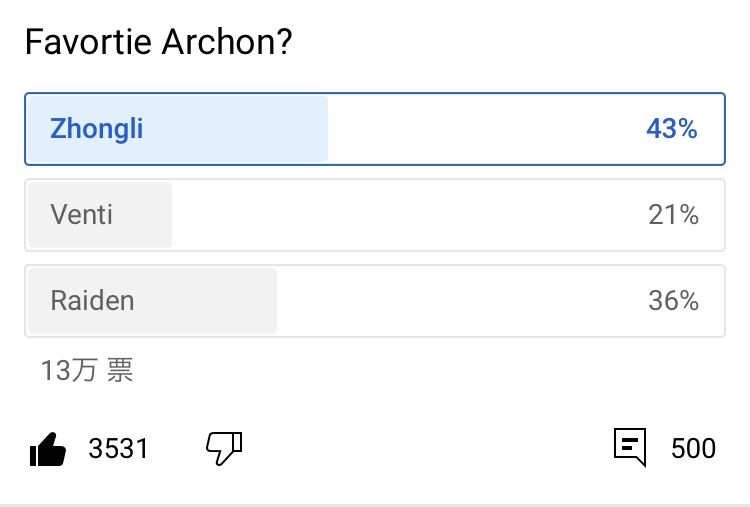Click the thumbs-up like icon
The height and width of the screenshot is (507, 750).
click(x=48, y=449)
